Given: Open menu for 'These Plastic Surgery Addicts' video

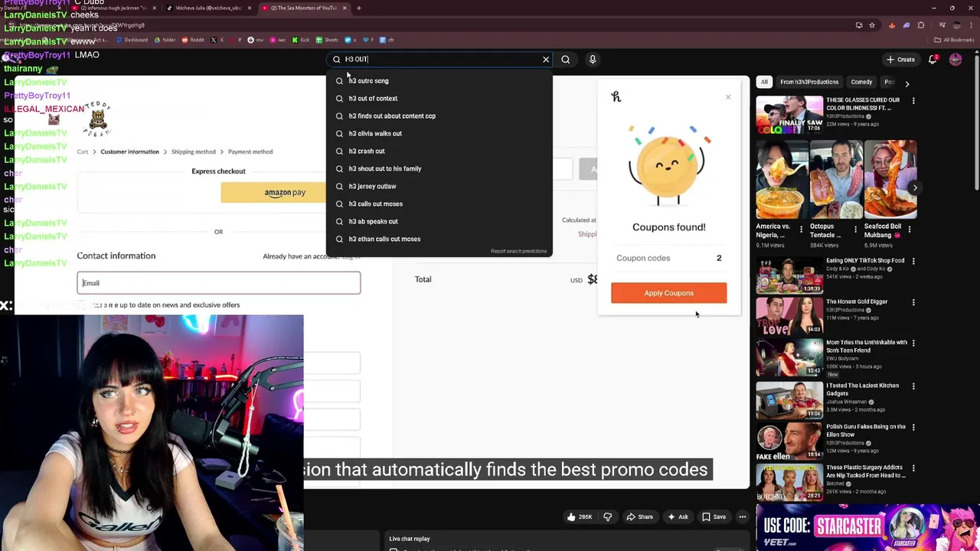Looking at the screenshot, I should tap(913, 468).
